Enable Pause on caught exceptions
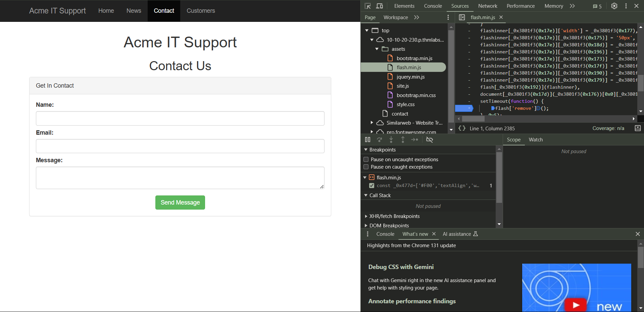644x312 pixels. pos(366,167)
